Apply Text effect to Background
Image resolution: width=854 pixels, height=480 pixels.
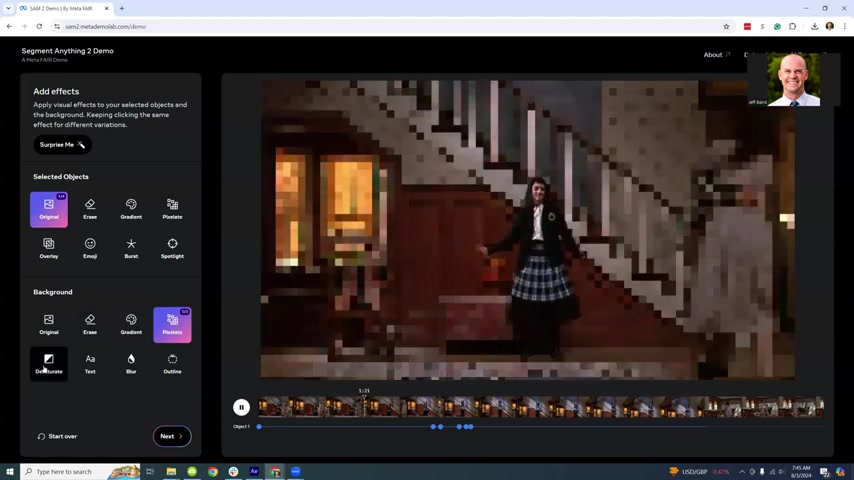tap(90, 364)
